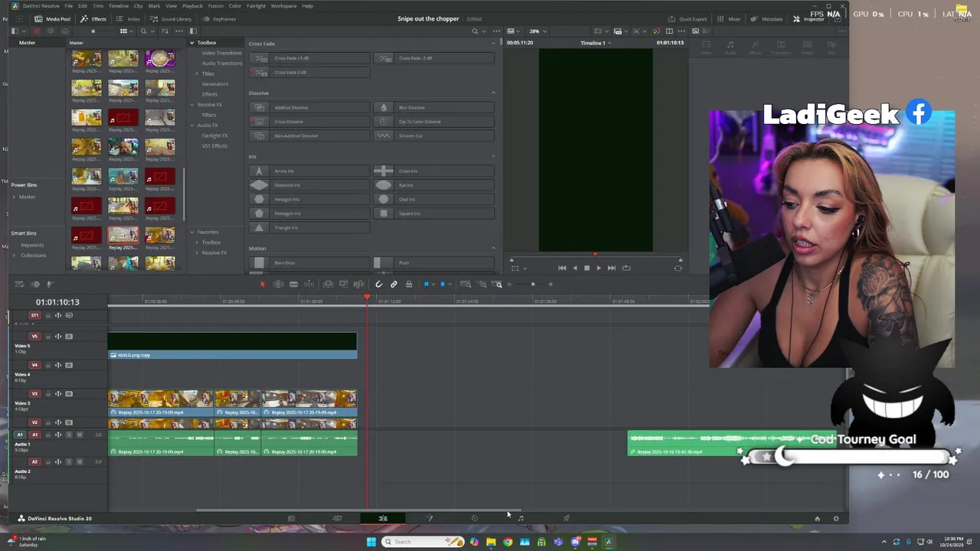Expand the Titles category

(197, 73)
